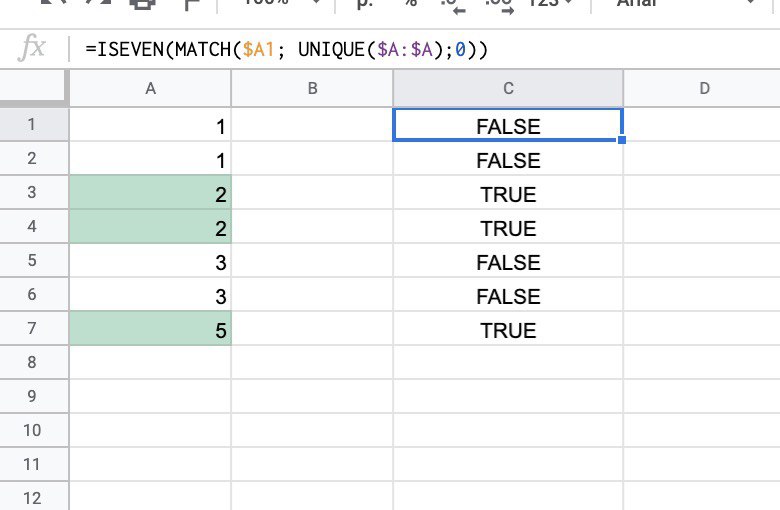Apply percent format from the toolbar

(410, 5)
